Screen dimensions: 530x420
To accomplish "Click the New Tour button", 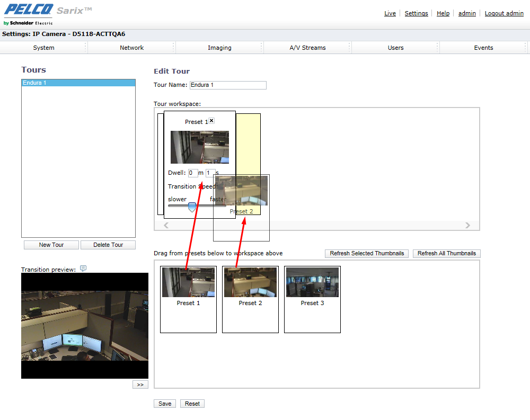I will click(51, 245).
